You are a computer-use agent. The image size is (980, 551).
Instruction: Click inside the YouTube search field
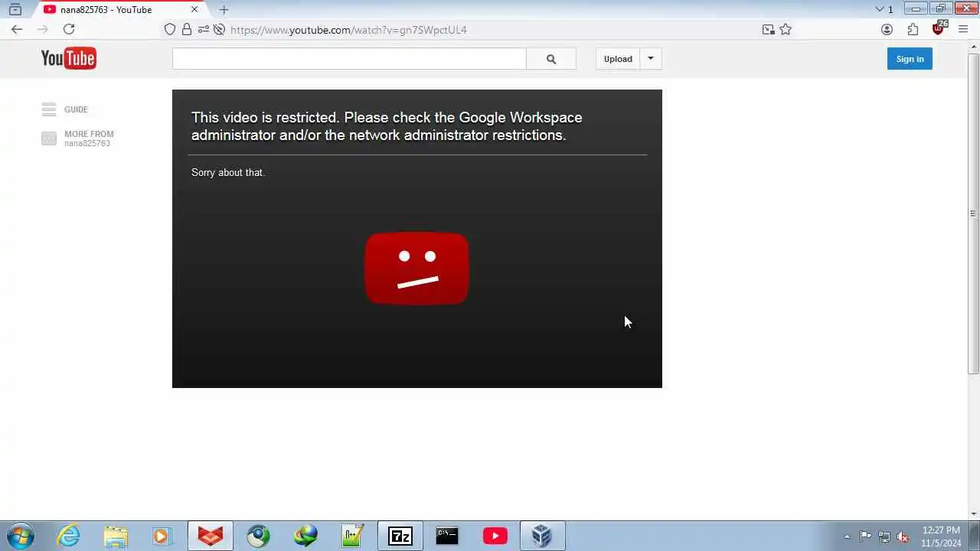click(349, 59)
